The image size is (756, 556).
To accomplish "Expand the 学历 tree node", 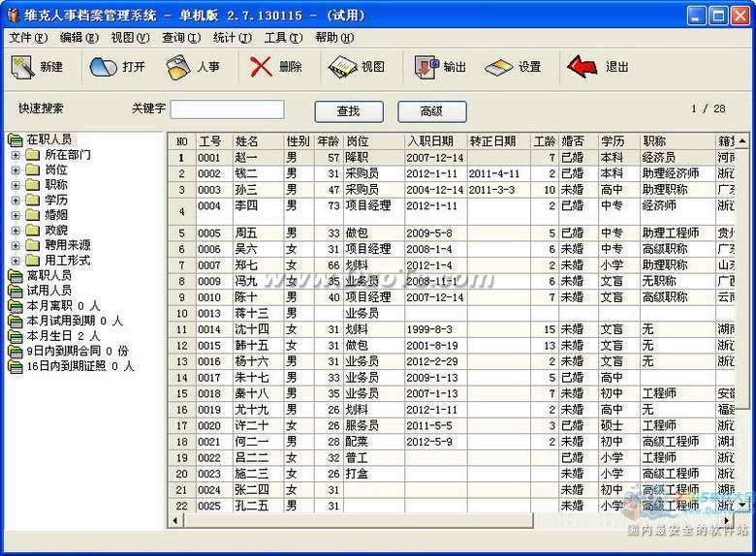I will (x=16, y=201).
